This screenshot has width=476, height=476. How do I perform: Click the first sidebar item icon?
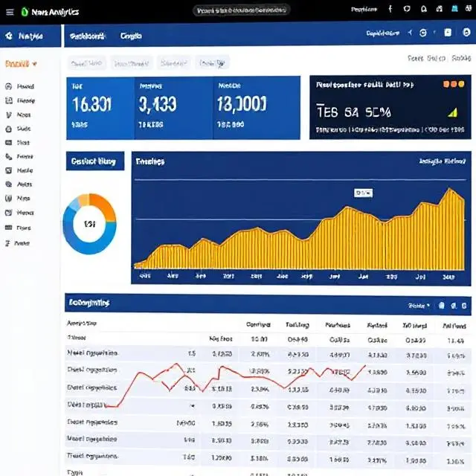pos(9,86)
